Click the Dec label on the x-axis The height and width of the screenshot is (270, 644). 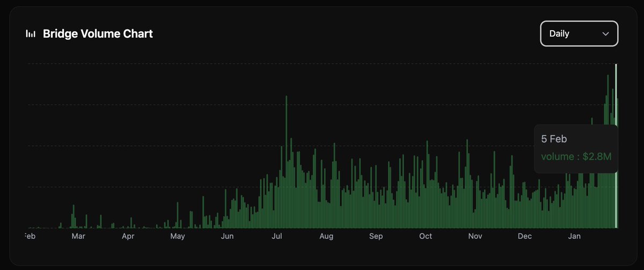[525, 236]
